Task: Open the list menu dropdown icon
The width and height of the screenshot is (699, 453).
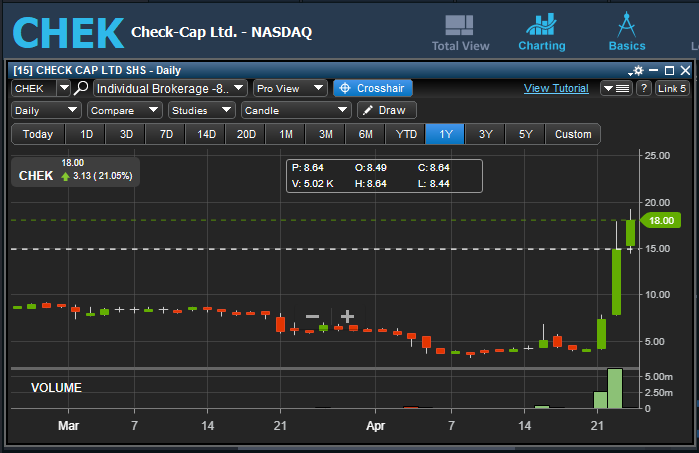Action: (616, 88)
